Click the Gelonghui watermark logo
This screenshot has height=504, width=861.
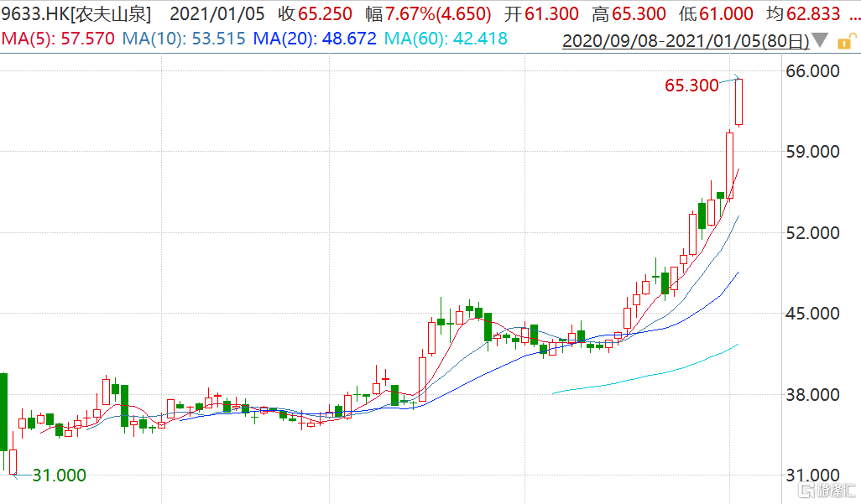(x=827, y=489)
